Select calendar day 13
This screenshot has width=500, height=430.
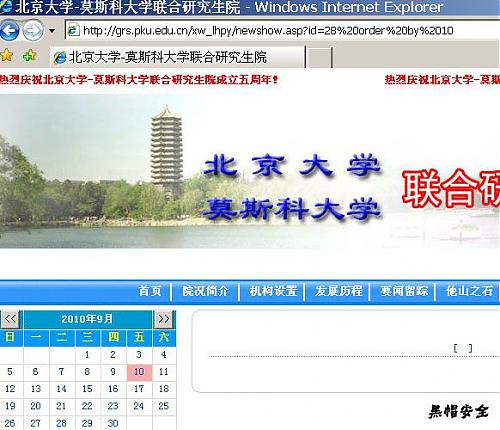pyautogui.click(x=36, y=389)
